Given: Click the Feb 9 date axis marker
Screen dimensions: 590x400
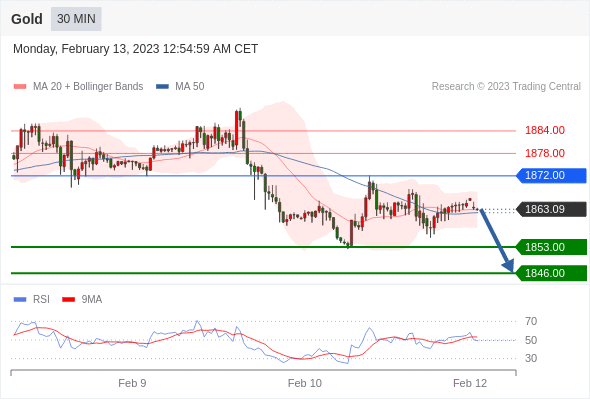Looking at the screenshot, I should pyautogui.click(x=132, y=383).
